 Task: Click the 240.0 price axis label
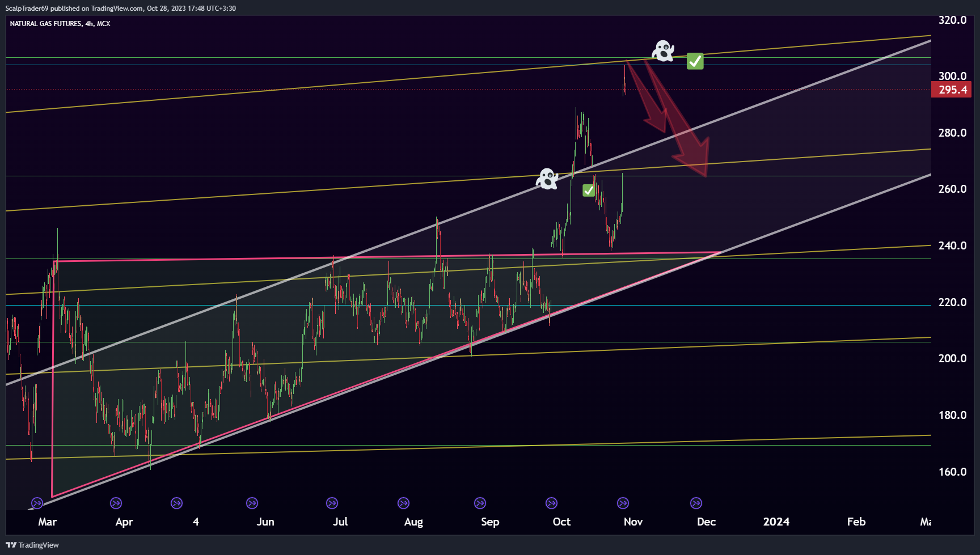tap(952, 245)
